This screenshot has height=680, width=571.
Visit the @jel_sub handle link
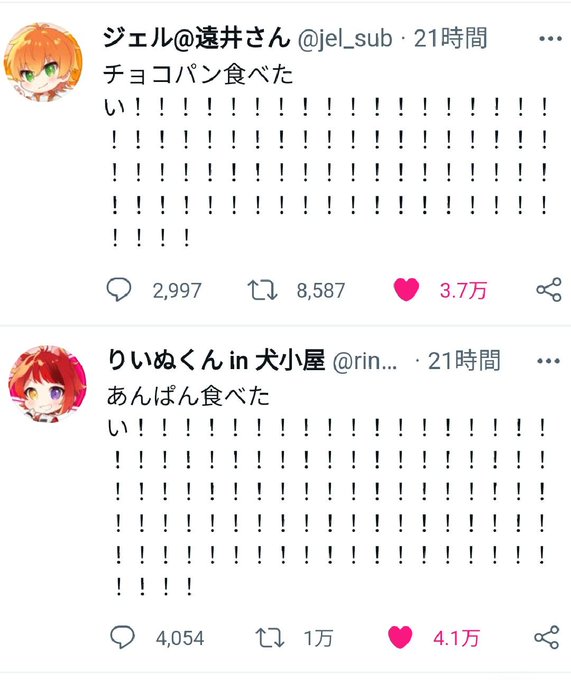coord(345,39)
